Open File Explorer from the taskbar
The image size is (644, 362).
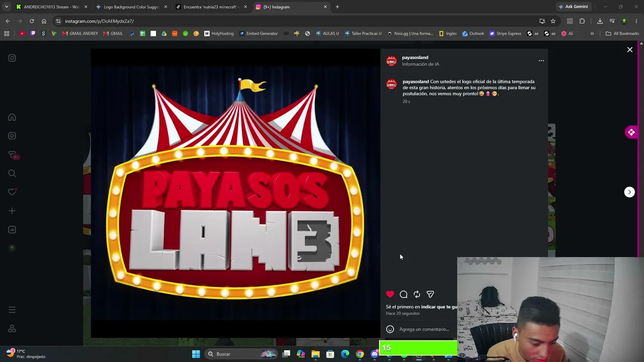click(x=315, y=354)
